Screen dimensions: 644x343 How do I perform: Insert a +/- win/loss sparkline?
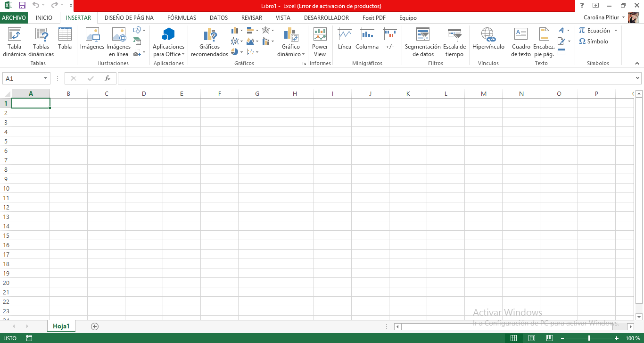tap(390, 39)
